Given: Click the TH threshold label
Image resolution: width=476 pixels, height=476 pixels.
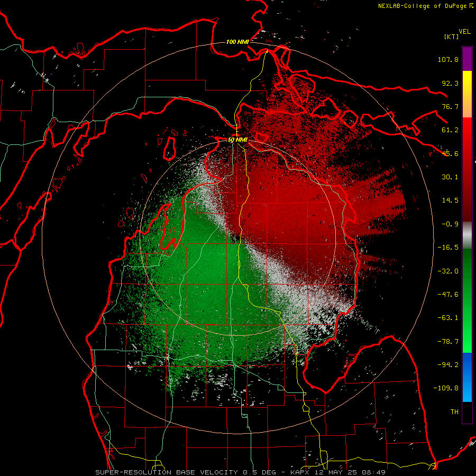Looking at the screenshot, I should click(x=454, y=412).
